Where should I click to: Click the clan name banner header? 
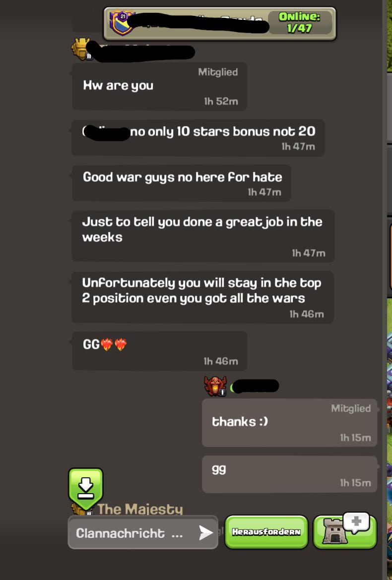coord(220,23)
